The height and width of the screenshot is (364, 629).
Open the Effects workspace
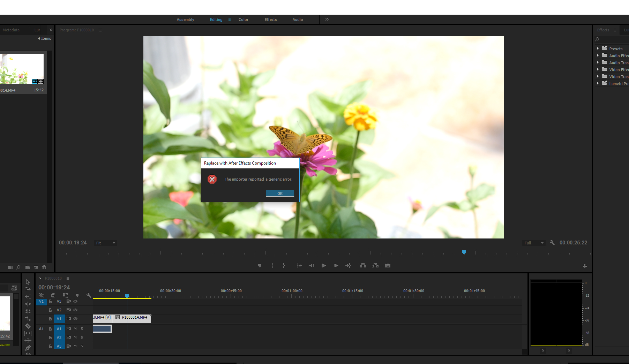coord(271,20)
